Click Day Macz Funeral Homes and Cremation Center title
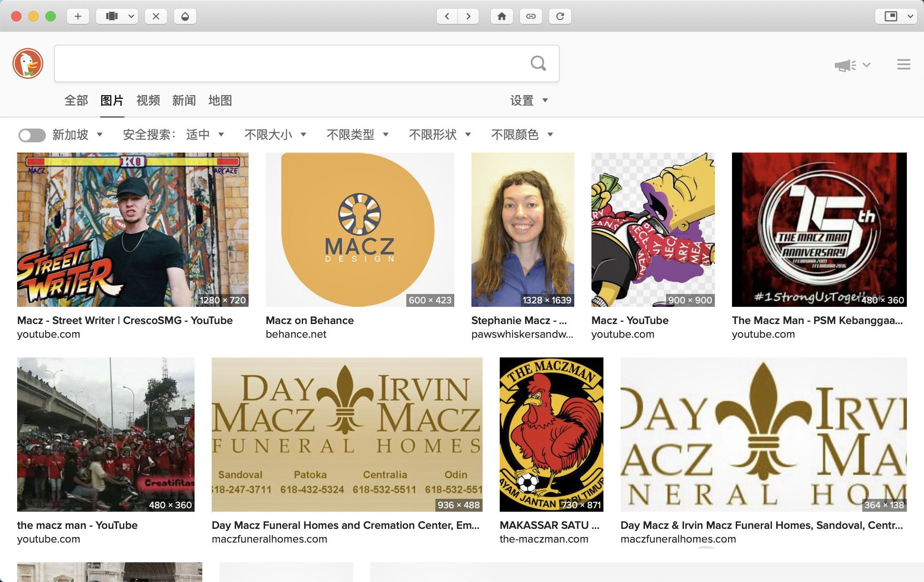The image size is (924, 582). (345, 525)
